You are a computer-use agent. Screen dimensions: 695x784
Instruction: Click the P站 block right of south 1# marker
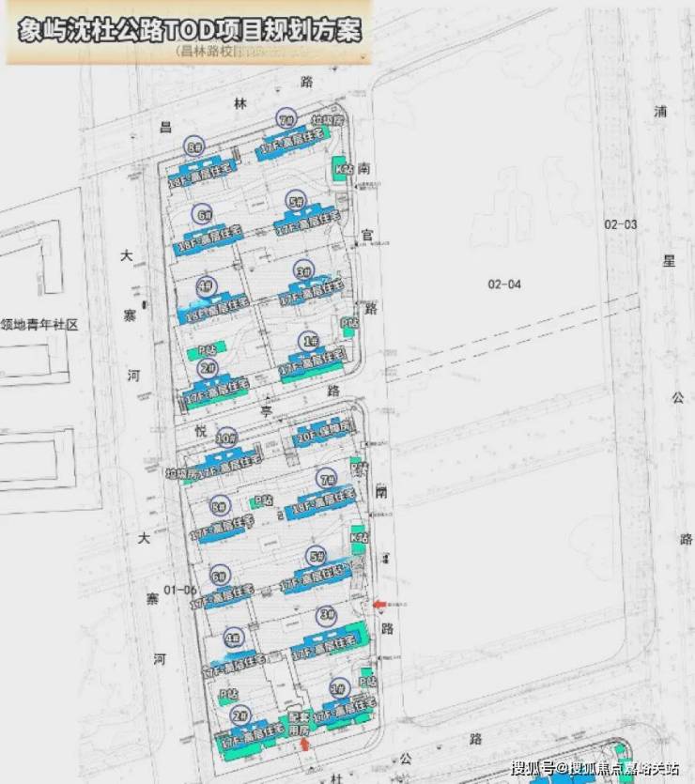pos(367,681)
